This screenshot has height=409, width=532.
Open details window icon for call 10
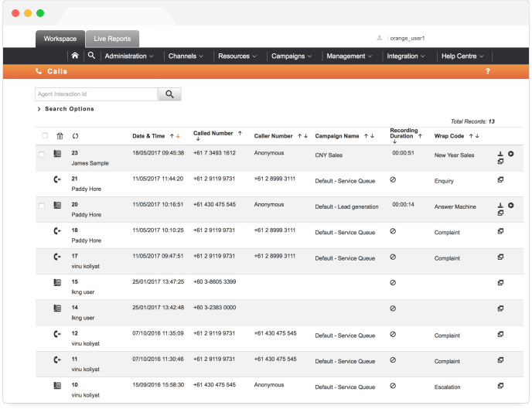click(x=500, y=386)
